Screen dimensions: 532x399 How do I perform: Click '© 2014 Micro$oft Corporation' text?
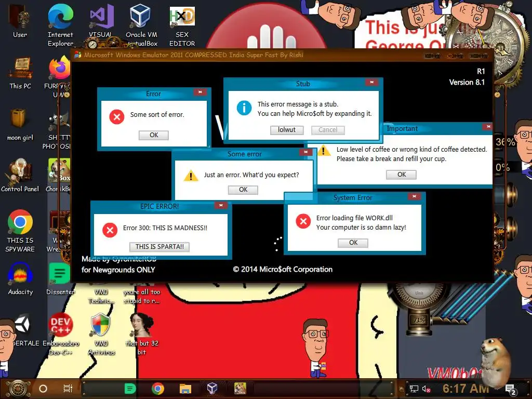pyautogui.click(x=283, y=270)
